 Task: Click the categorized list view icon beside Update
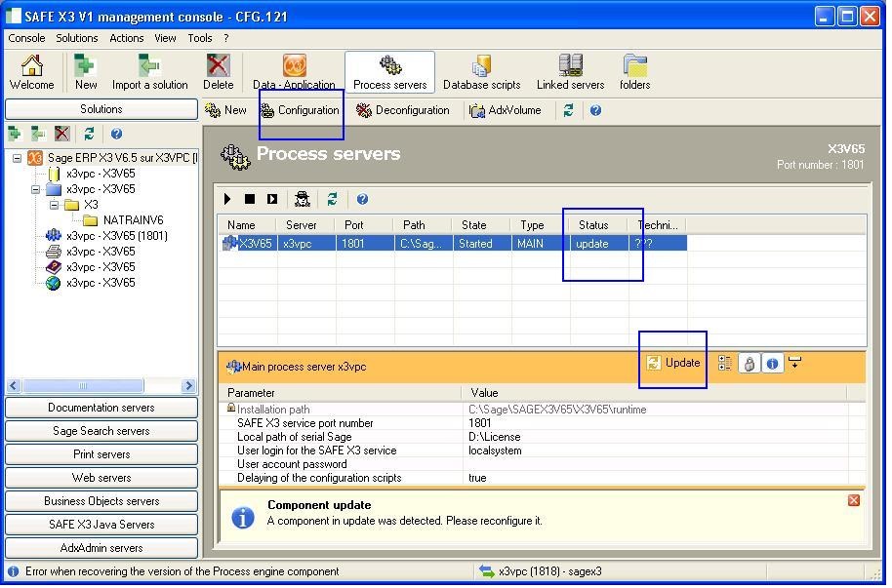coord(725,364)
